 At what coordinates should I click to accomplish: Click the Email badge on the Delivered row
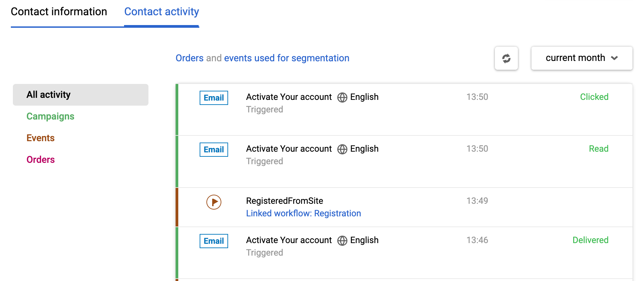(214, 241)
